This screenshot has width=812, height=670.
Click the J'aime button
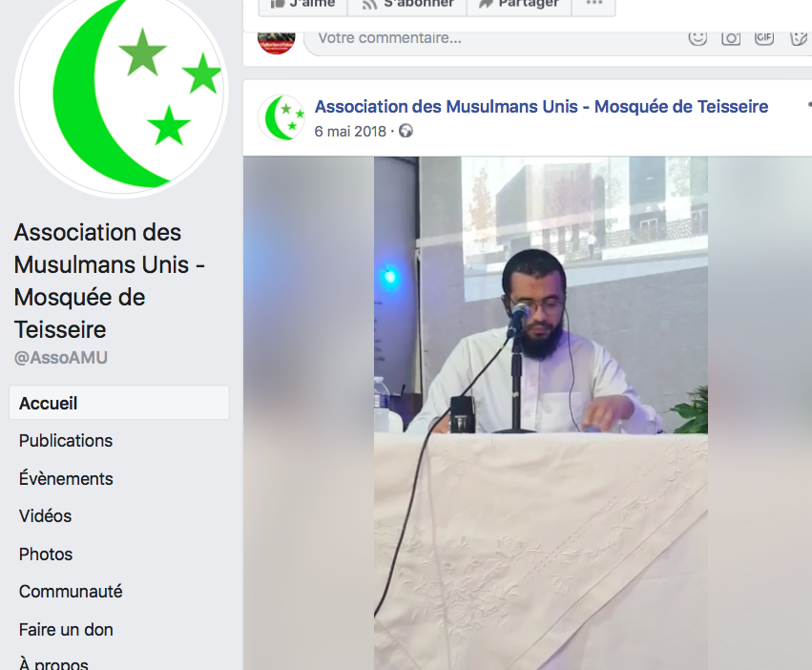tap(302, 4)
